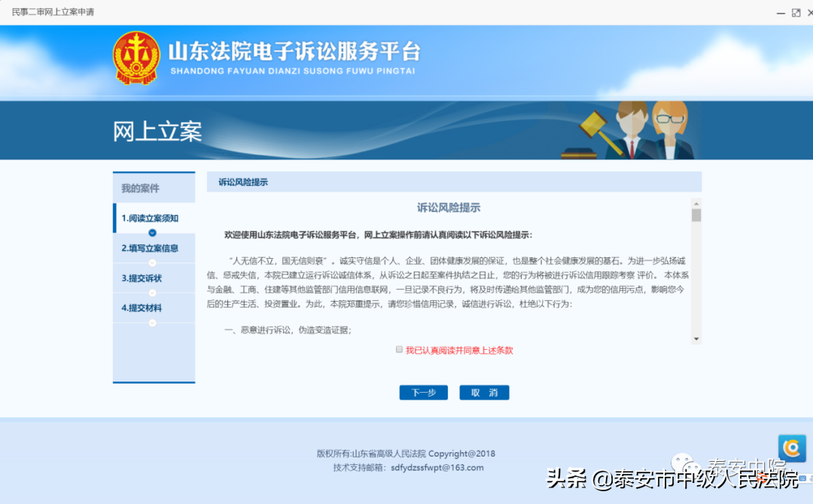Enable the 我已认真阅读并同意上述条款 checkbox
Screen dimensions: 813x504
[398, 350]
